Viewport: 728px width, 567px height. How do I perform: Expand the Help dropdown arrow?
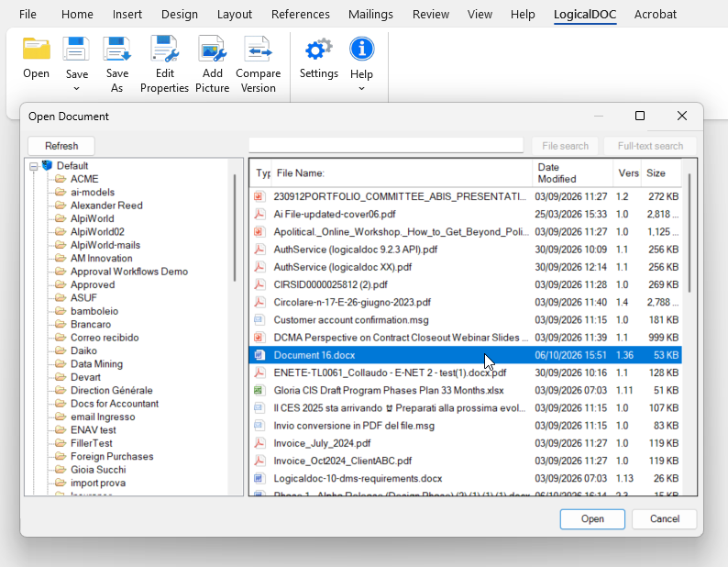(361, 88)
